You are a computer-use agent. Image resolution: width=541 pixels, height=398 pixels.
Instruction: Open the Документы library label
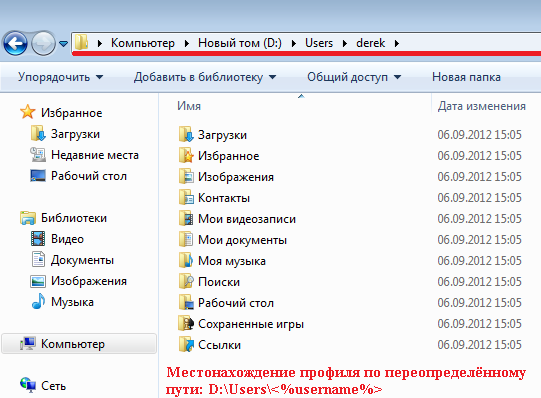coord(82,260)
